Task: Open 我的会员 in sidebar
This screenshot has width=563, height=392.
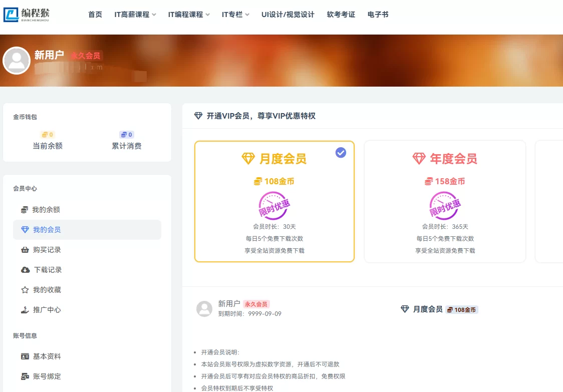Action: point(87,230)
